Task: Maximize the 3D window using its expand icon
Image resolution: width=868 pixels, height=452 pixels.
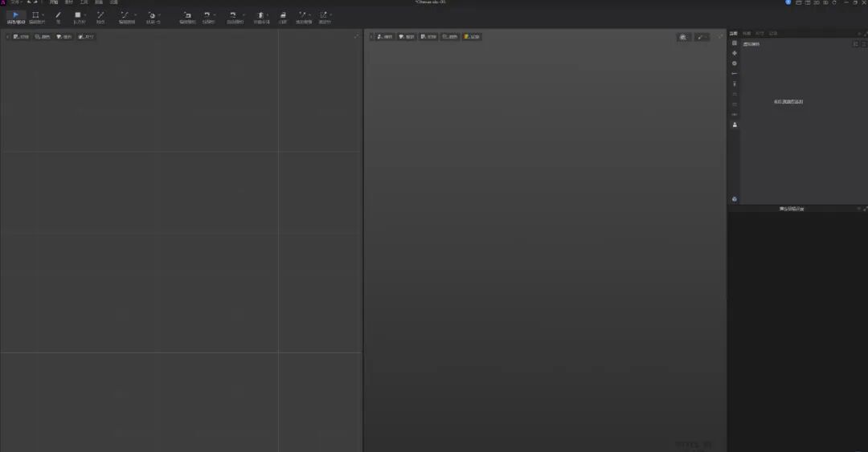Action: pyautogui.click(x=720, y=36)
